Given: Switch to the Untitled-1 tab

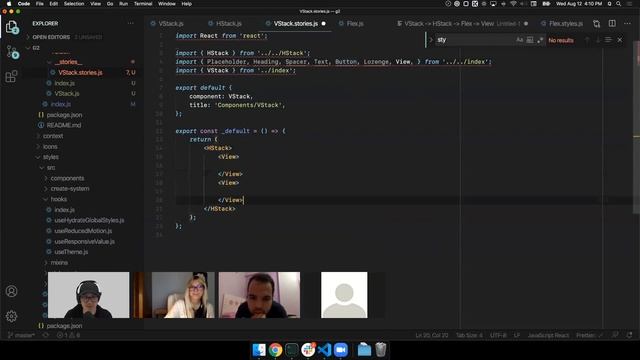Looking at the screenshot, I should 461,24.
